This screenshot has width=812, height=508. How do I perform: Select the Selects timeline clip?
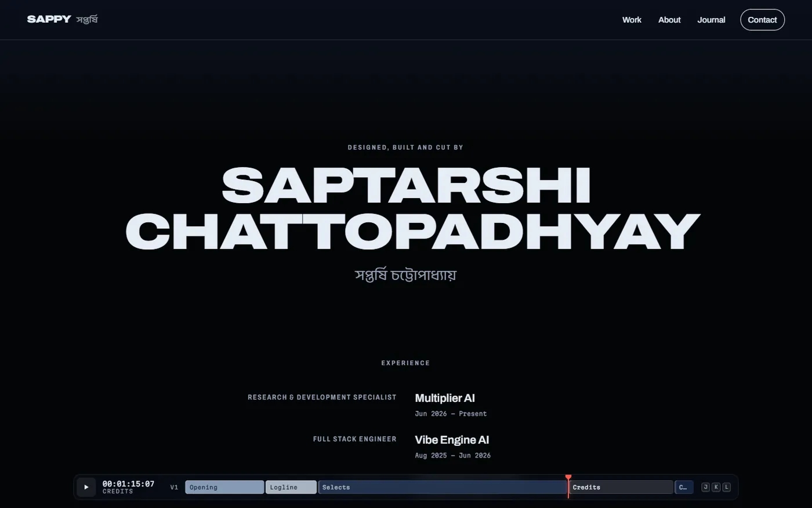click(443, 487)
